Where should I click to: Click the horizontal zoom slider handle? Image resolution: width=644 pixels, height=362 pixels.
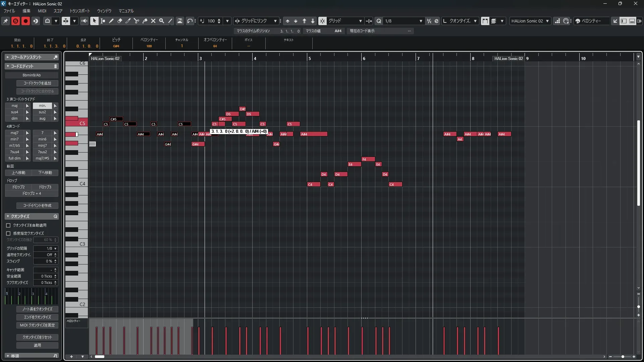click(x=623, y=357)
